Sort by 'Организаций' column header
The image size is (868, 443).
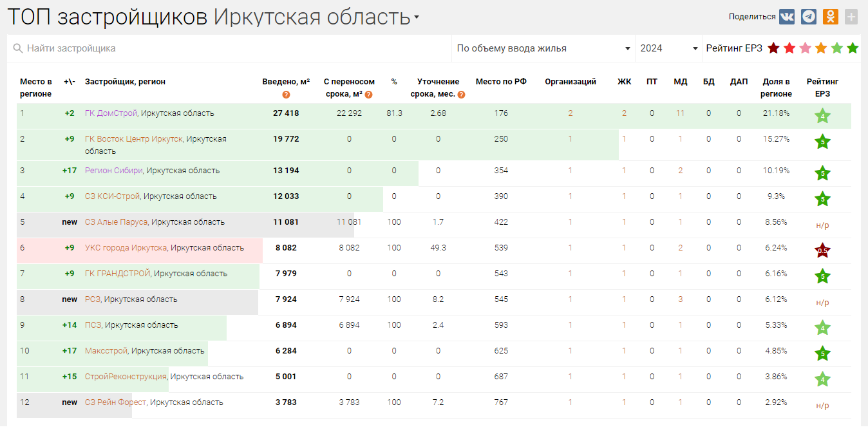570,82
